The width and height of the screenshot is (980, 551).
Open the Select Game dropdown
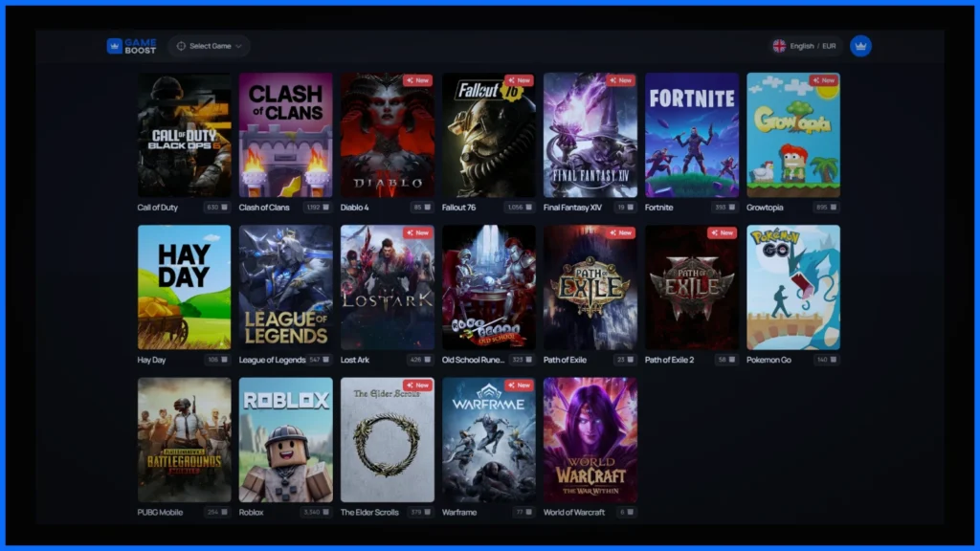[x=209, y=46]
